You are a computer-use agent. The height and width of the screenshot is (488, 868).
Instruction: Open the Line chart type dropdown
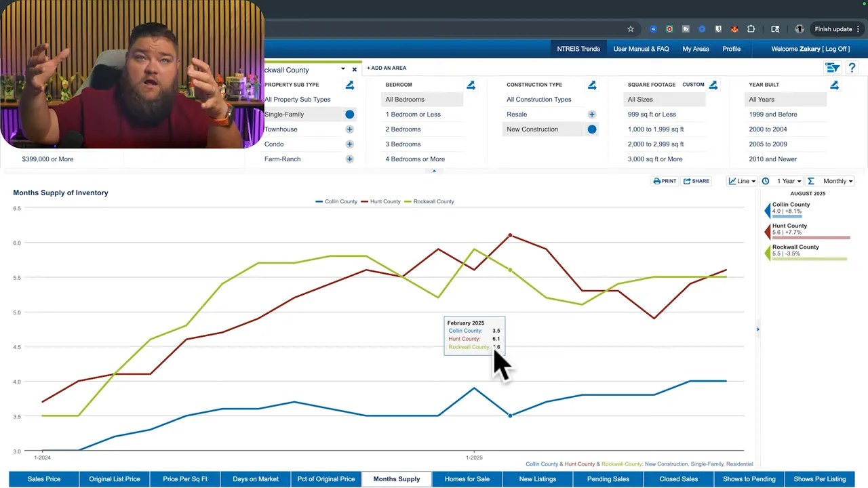click(x=742, y=181)
